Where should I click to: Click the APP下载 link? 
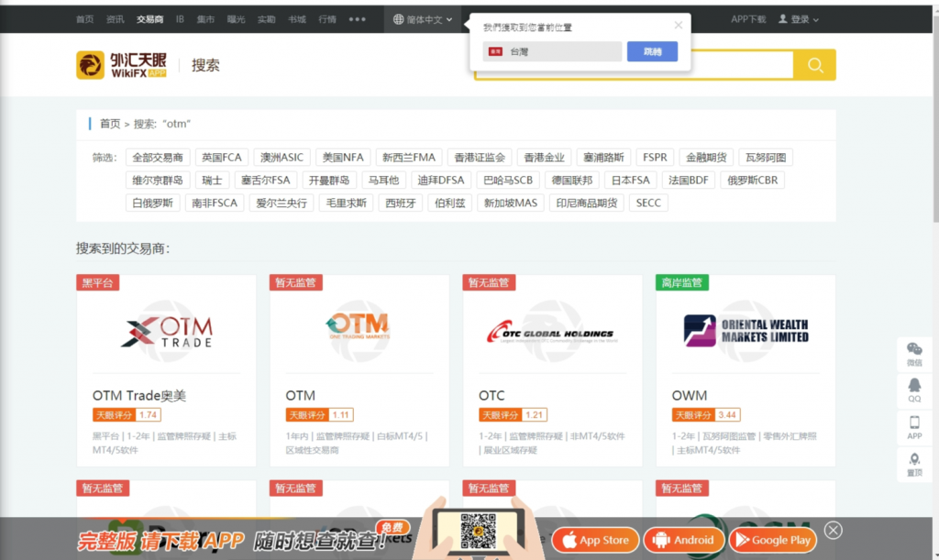point(748,19)
